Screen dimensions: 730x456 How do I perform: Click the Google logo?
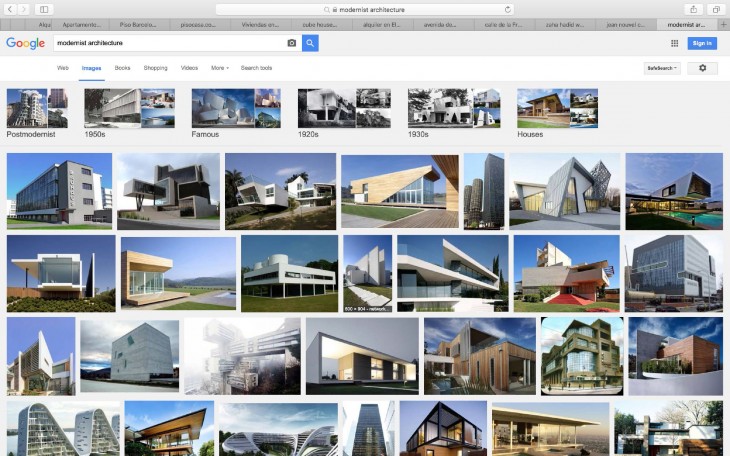tap(25, 43)
